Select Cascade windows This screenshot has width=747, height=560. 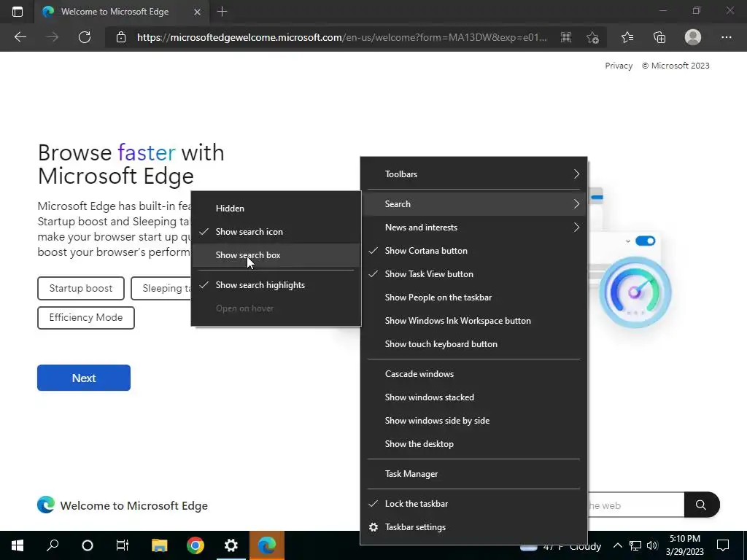tap(473, 374)
